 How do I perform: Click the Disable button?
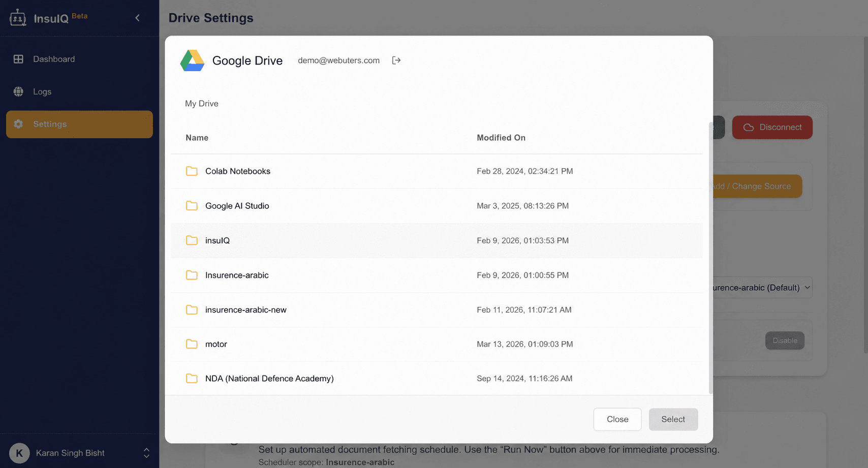785,340
